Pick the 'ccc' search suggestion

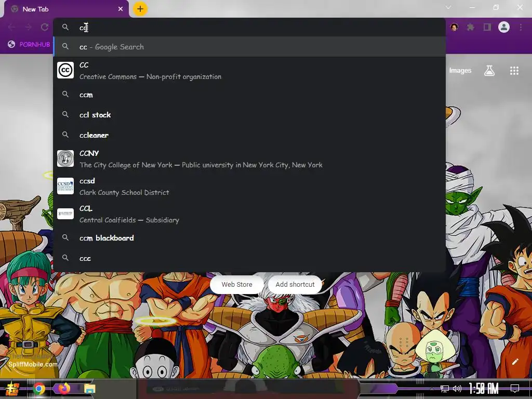pos(249,258)
